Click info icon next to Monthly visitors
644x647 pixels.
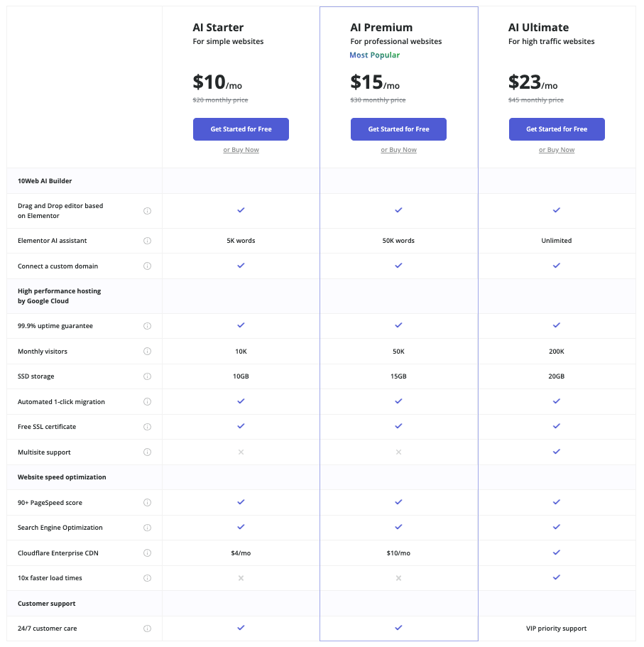(x=147, y=352)
